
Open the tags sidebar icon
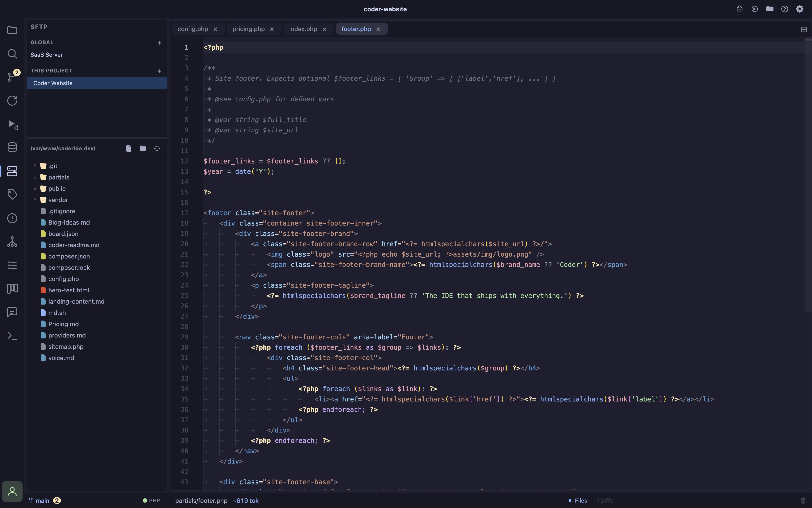coord(12,194)
